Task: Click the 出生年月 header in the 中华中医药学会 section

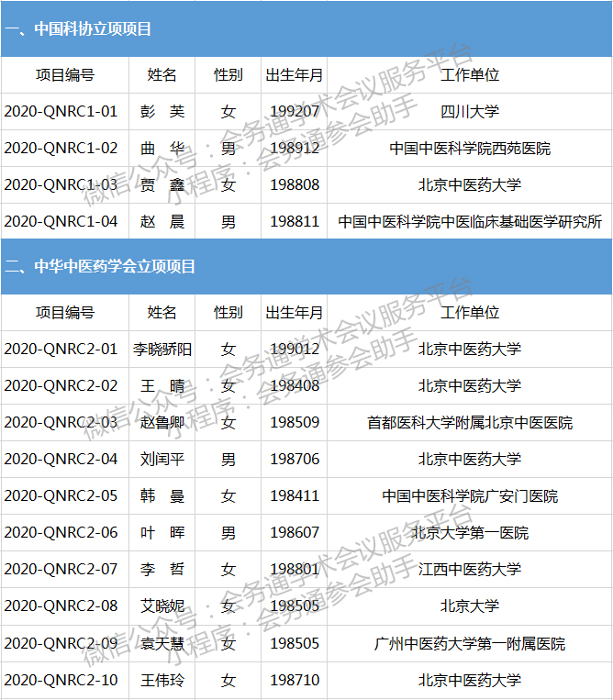Action: (x=295, y=312)
